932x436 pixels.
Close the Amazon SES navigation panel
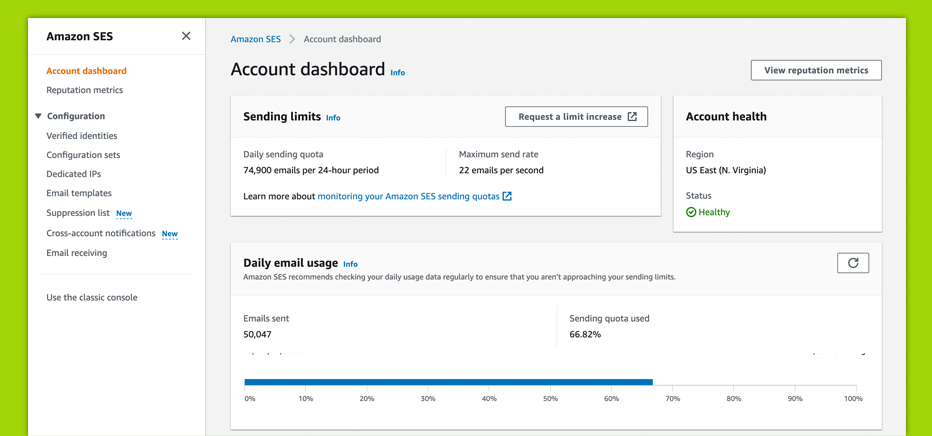[186, 36]
